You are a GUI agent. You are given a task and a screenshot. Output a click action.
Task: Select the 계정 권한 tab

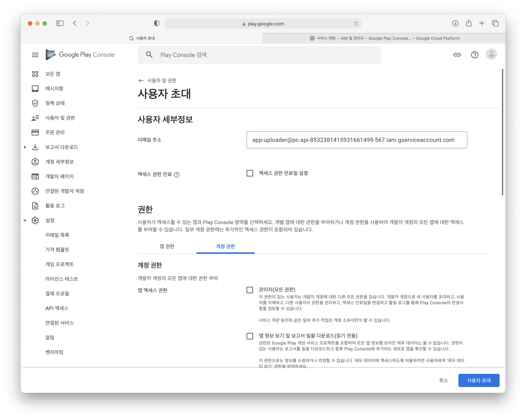click(225, 246)
